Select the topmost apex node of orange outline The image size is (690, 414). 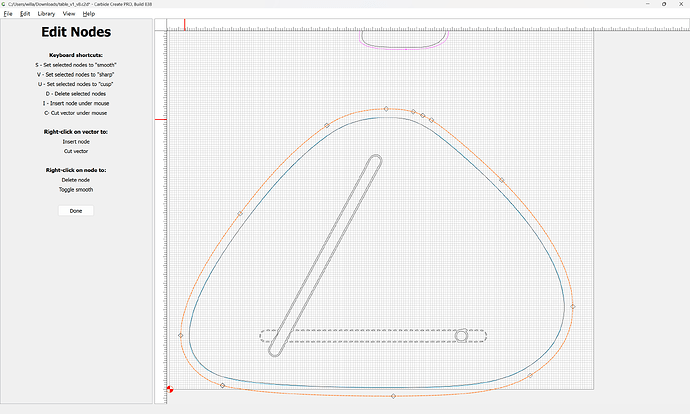(x=386, y=109)
